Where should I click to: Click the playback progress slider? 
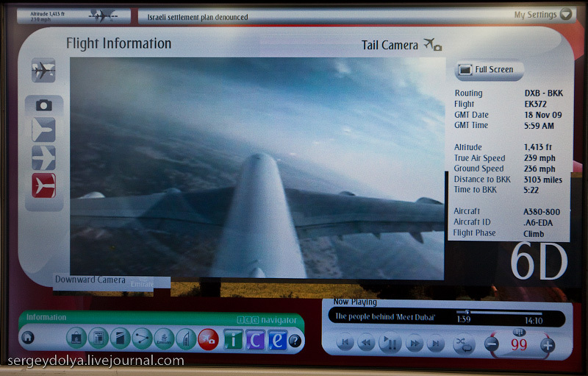(499, 313)
